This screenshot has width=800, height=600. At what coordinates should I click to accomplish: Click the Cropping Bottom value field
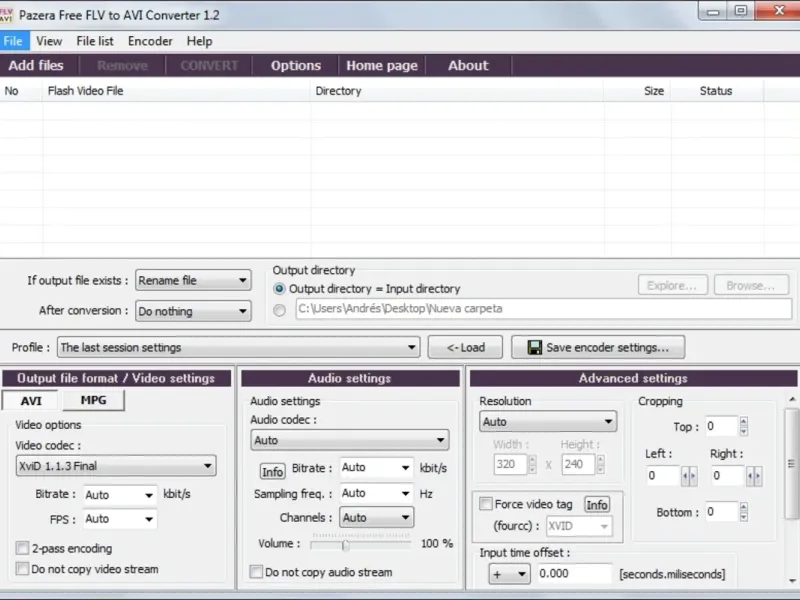coord(721,512)
